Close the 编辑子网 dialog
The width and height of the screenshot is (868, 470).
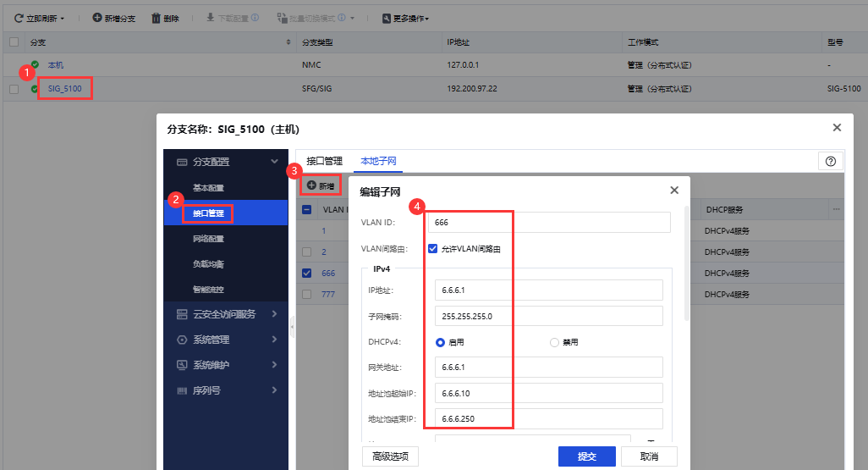point(674,191)
